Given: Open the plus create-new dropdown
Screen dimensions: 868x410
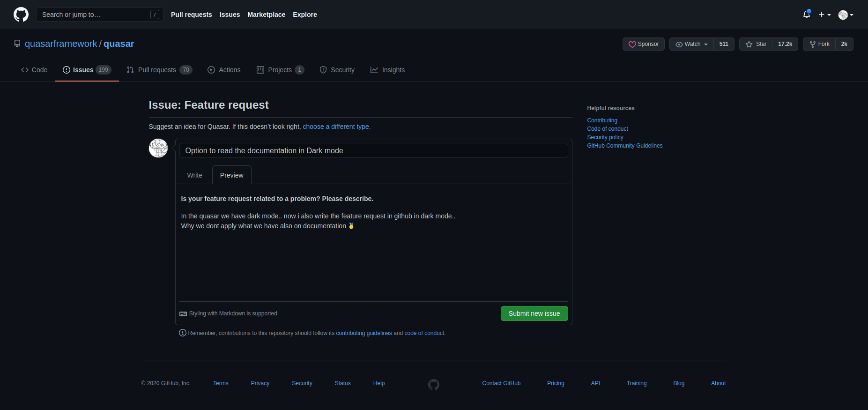Looking at the screenshot, I should tap(824, 15).
